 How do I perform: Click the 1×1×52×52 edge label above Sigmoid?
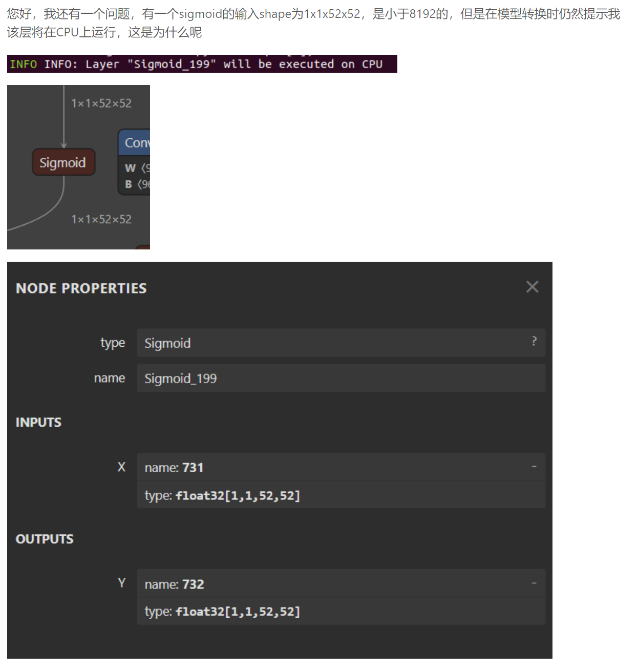[x=101, y=103]
